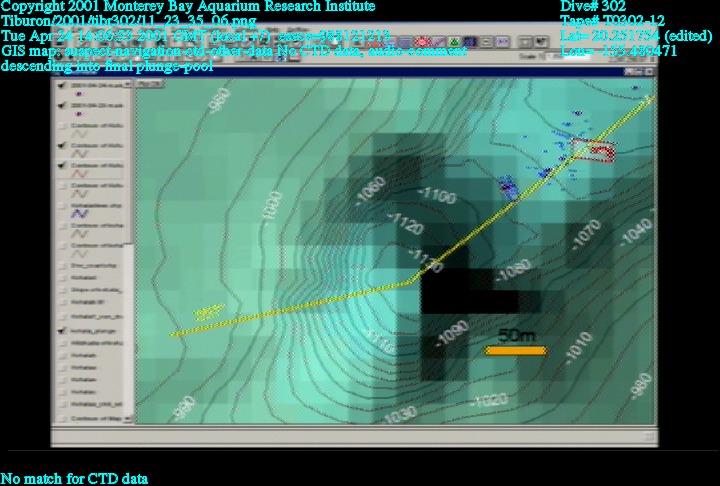The image size is (720, 486).
Task: Click the -1070 contour label on the map
Action: coord(586,234)
